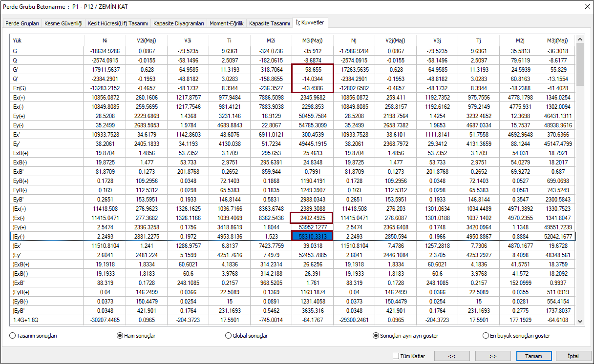Click the next (>>) navigation button
The width and height of the screenshot is (594, 364).
tap(493, 356)
